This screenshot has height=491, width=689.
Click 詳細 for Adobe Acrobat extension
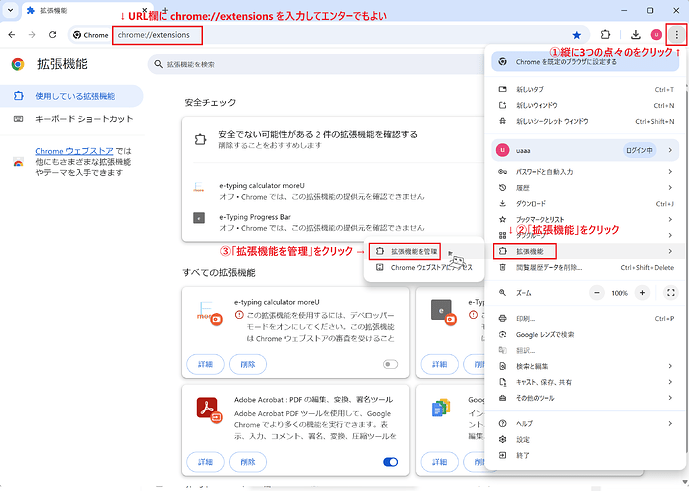206,462
